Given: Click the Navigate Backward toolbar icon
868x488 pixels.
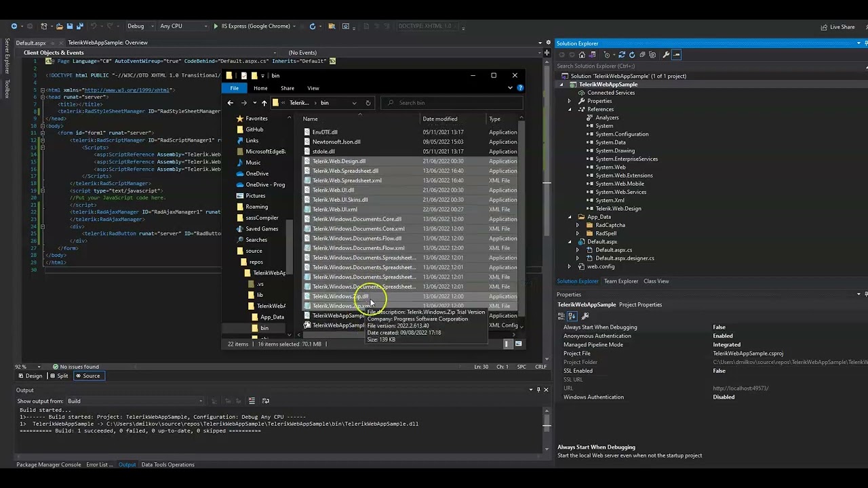Looking at the screenshot, I should [14, 26].
